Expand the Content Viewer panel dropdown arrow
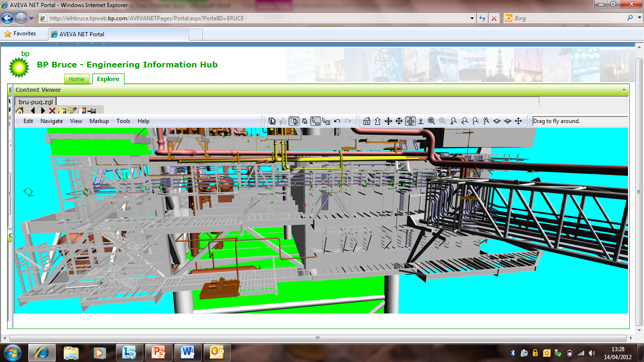This screenshot has width=644, height=362. click(x=624, y=90)
